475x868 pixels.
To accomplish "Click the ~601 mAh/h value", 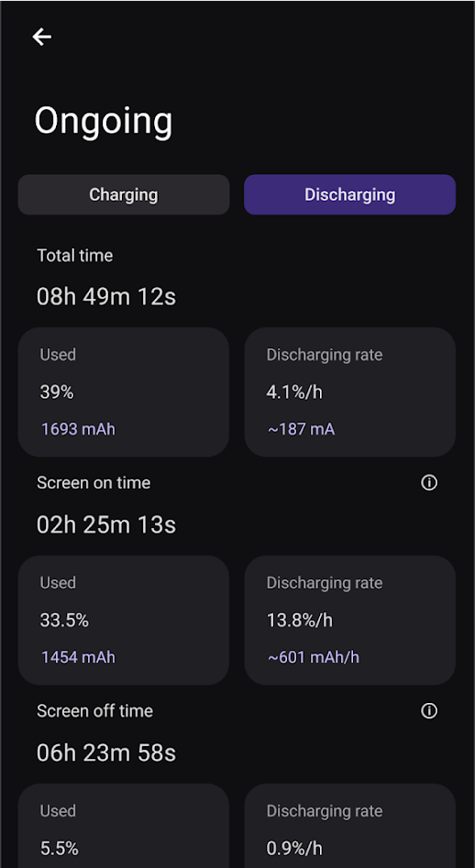I will [314, 657].
